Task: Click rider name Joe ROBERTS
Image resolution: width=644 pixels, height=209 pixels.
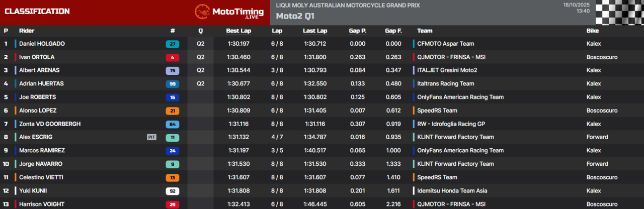Action: [37, 97]
